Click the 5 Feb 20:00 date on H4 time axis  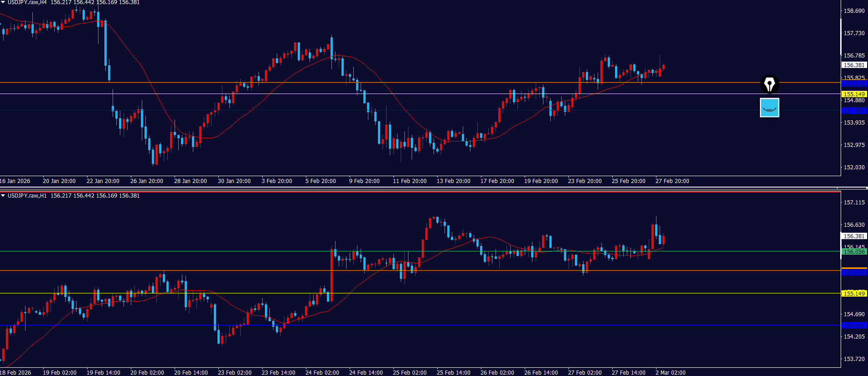tap(320, 181)
